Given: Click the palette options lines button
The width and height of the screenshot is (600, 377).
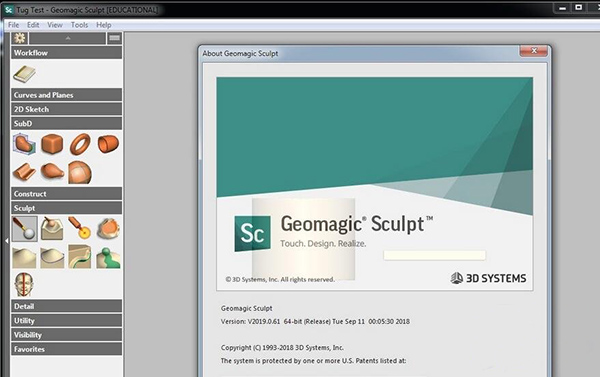Looking at the screenshot, I should coord(114,38).
